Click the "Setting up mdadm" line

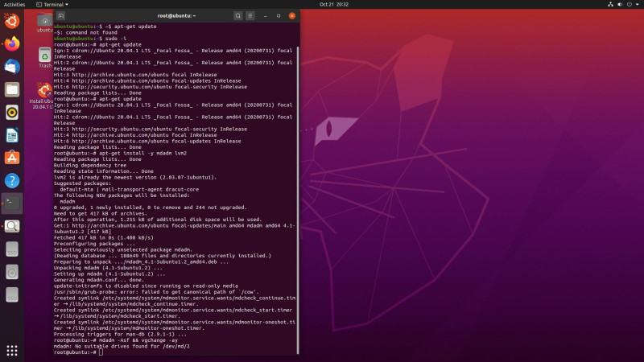click(x=109, y=274)
